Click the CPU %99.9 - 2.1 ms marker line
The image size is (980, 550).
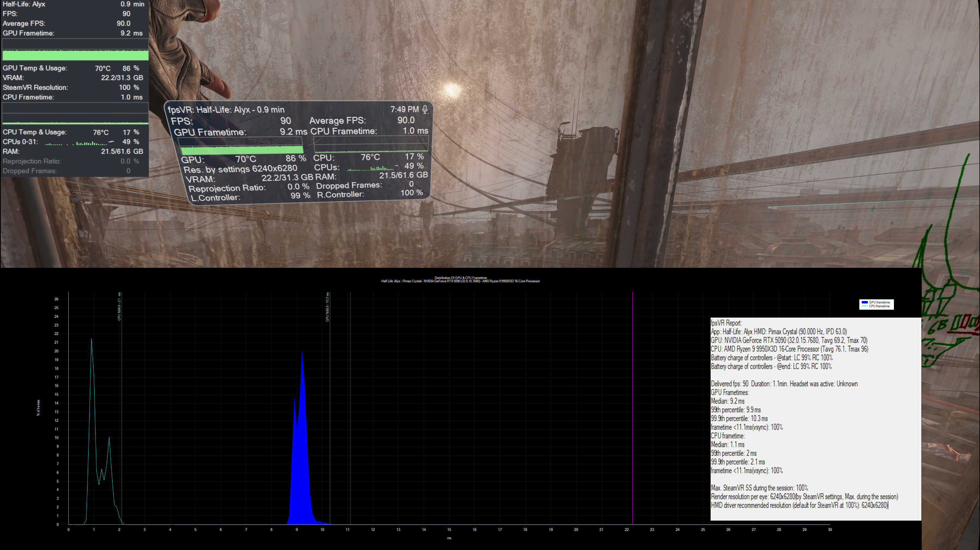pos(121,408)
